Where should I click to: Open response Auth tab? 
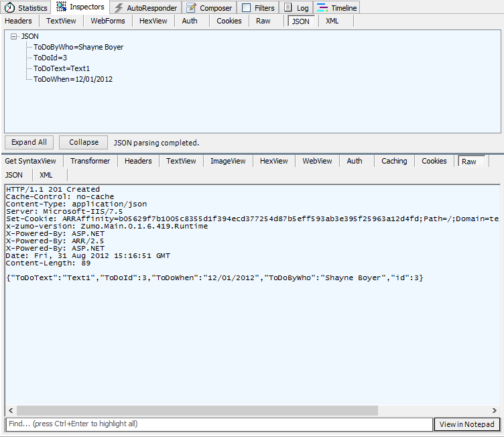pyautogui.click(x=355, y=161)
